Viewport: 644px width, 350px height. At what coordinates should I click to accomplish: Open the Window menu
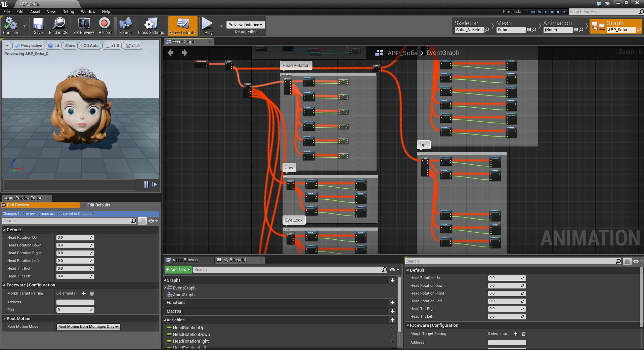coord(88,11)
